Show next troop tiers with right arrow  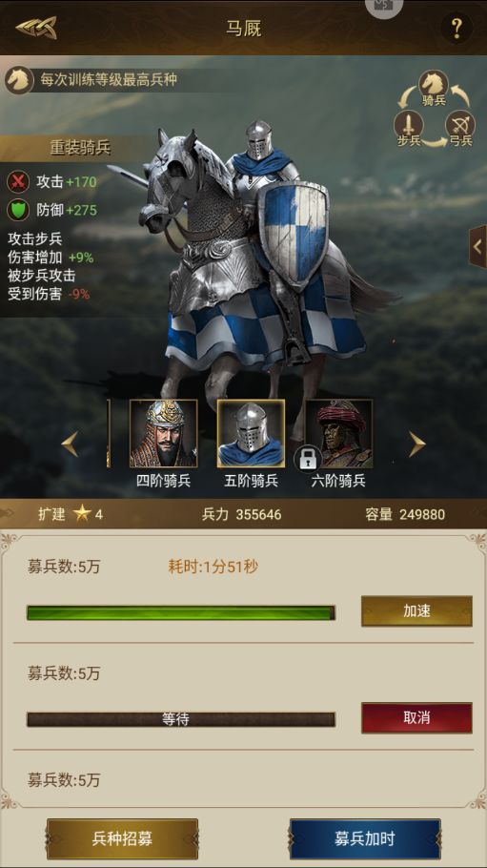click(416, 444)
